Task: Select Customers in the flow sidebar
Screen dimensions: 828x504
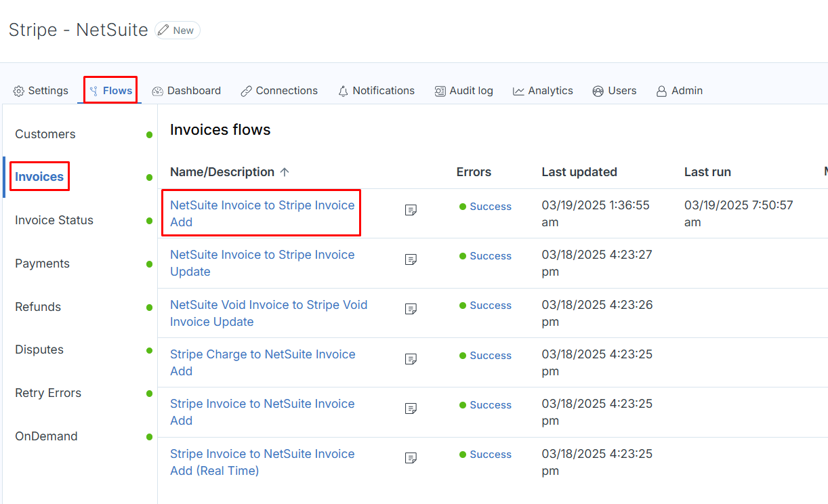Action: click(45, 134)
